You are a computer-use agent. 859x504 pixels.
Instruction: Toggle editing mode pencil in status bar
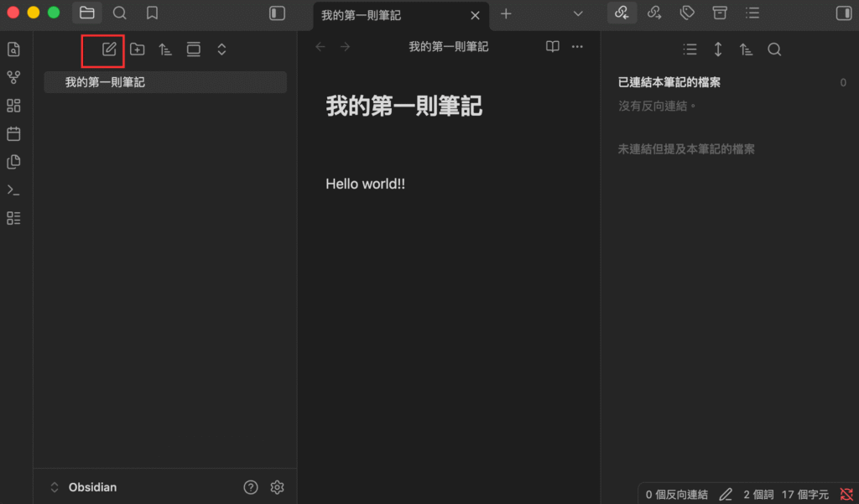pos(726,495)
